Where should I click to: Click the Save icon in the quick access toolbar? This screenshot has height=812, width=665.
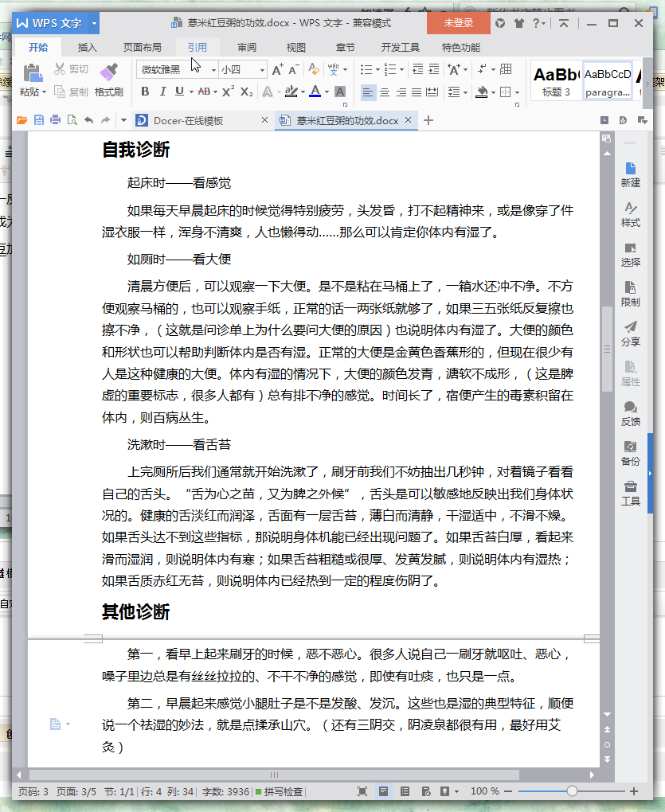(x=39, y=120)
